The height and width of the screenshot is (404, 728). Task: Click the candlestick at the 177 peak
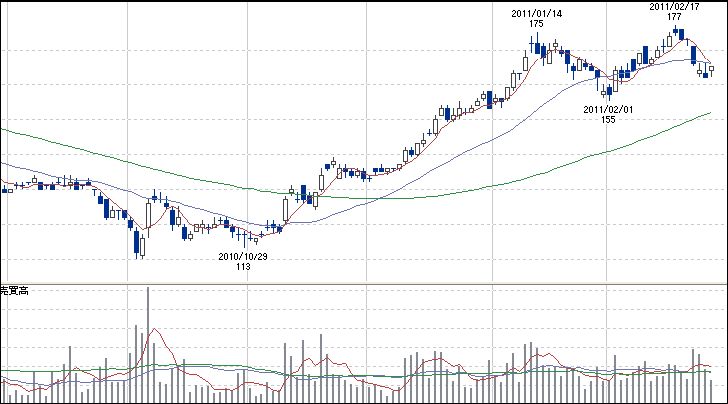(x=678, y=33)
